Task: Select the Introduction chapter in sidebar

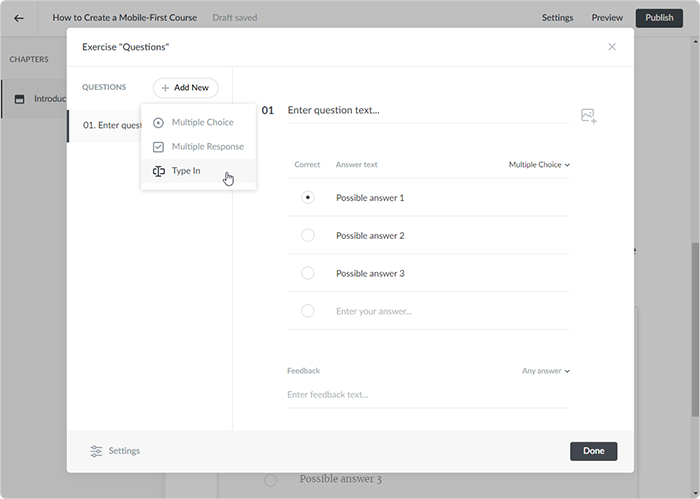Action: (x=34, y=99)
